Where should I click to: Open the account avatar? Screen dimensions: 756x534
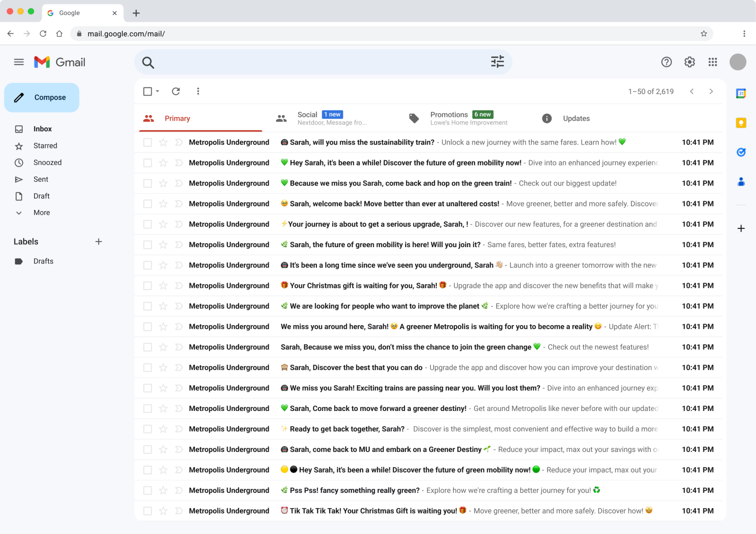point(738,62)
